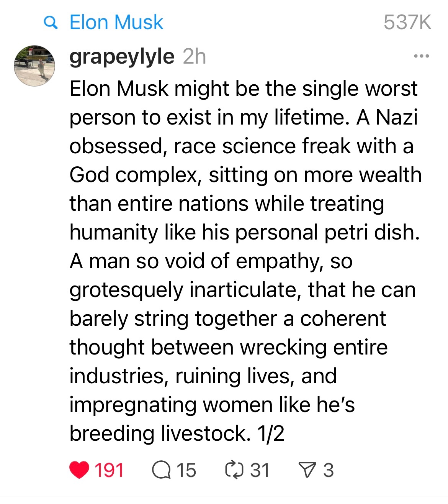Open grapeylyle's profile picture
The image size is (448, 504).
[x=34, y=66]
